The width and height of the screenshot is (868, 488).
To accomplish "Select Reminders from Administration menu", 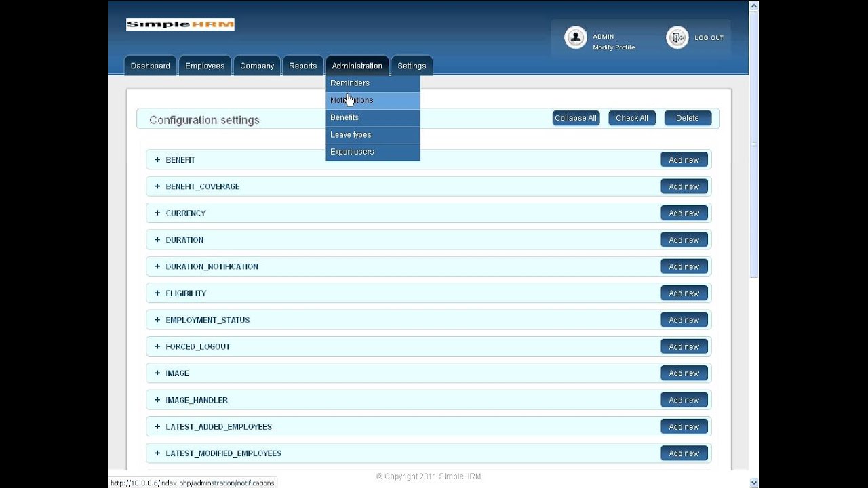I will [x=373, y=83].
